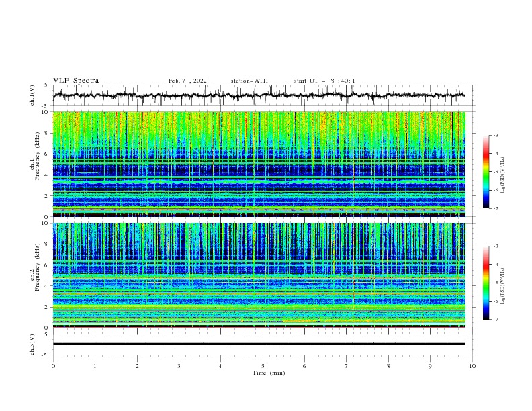Screen dimensions: 532x411
Task: Select the date text "Feb. 7 , 2022"
Action: (187, 81)
